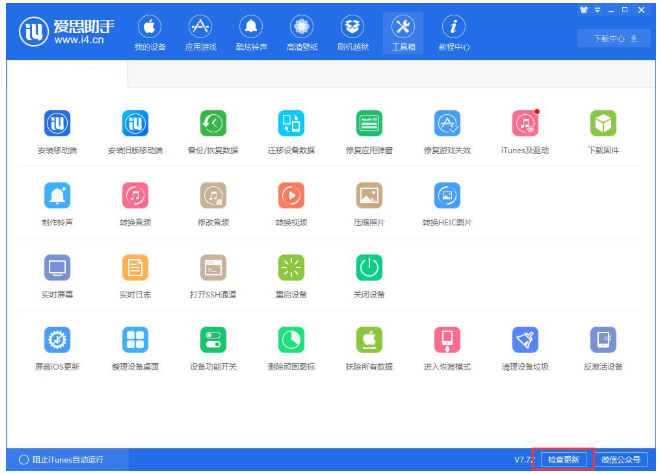
Task: Open the 高清壁纸 section
Action: (x=302, y=33)
